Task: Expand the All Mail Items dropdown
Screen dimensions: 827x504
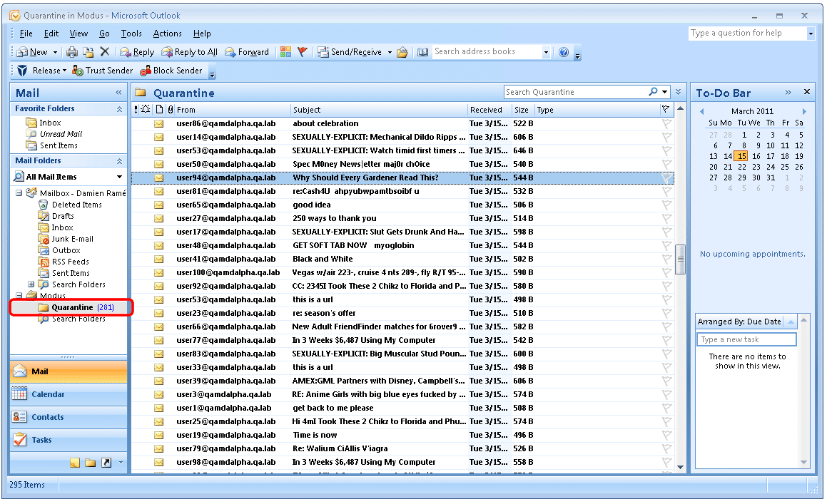Action: [120, 177]
